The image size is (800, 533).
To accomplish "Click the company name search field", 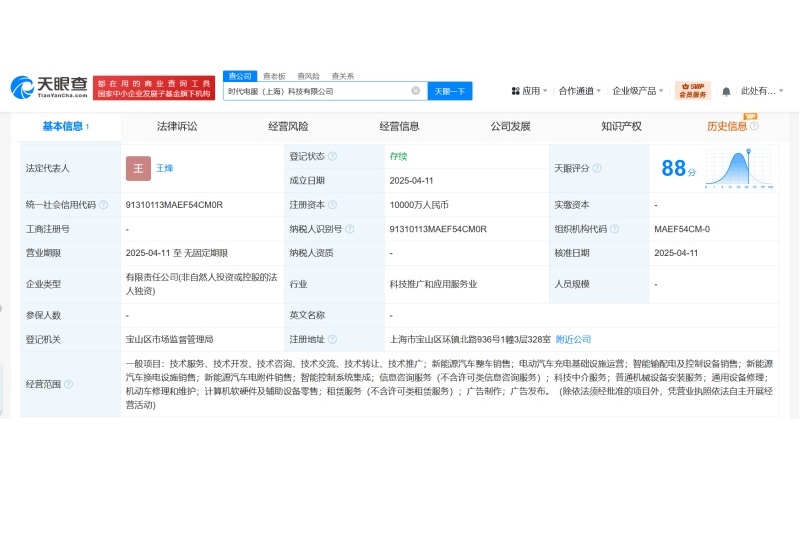I will tap(315, 91).
